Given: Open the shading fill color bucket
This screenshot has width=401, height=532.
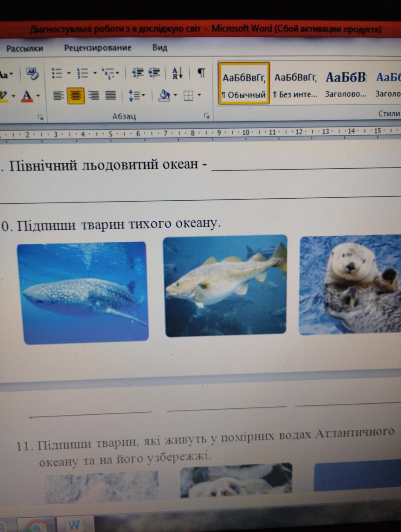Looking at the screenshot, I should point(165,95).
